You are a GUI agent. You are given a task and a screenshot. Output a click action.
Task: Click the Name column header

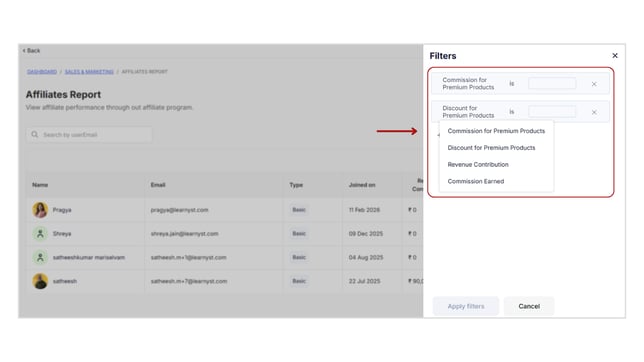coord(40,185)
